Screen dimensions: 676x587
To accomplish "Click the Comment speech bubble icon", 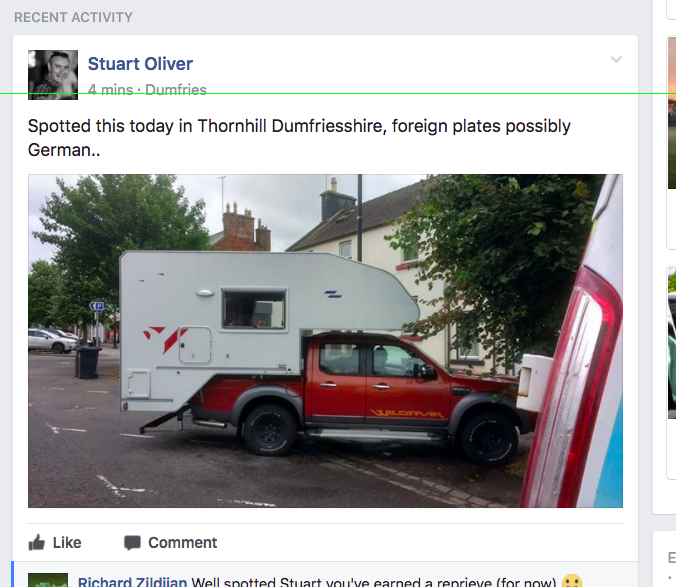I will tap(132, 543).
